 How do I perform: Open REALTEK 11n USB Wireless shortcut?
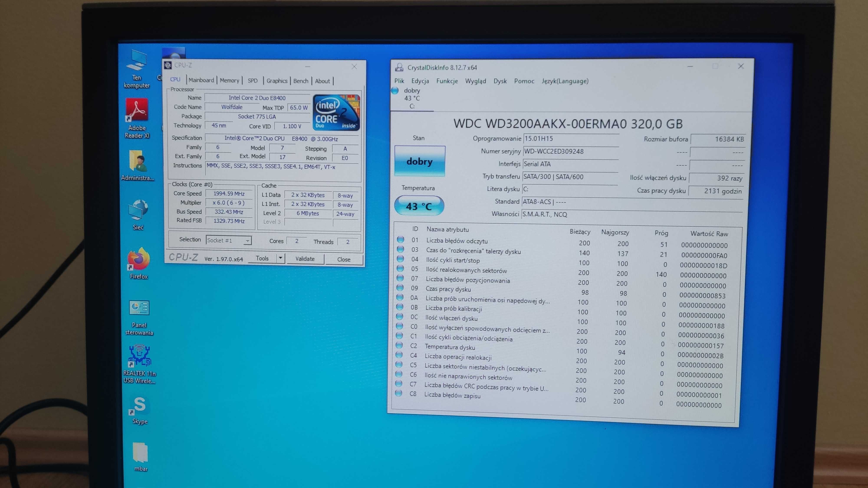point(139,364)
